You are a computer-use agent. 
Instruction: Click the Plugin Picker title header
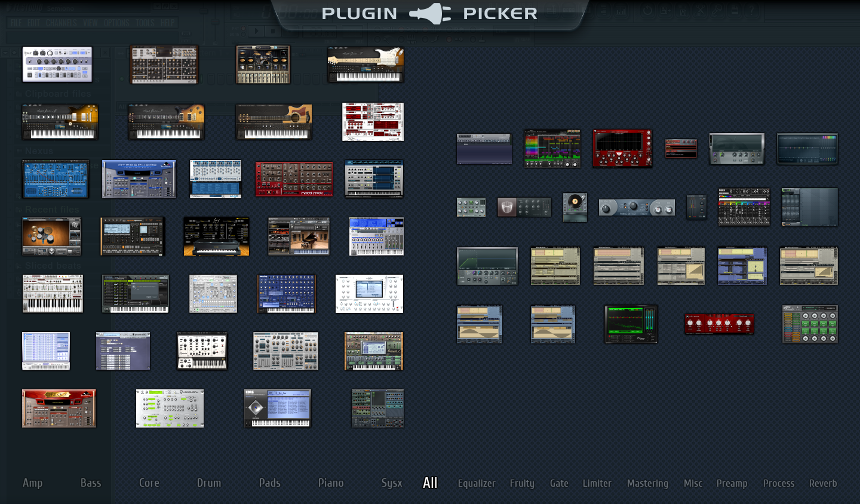point(430,14)
